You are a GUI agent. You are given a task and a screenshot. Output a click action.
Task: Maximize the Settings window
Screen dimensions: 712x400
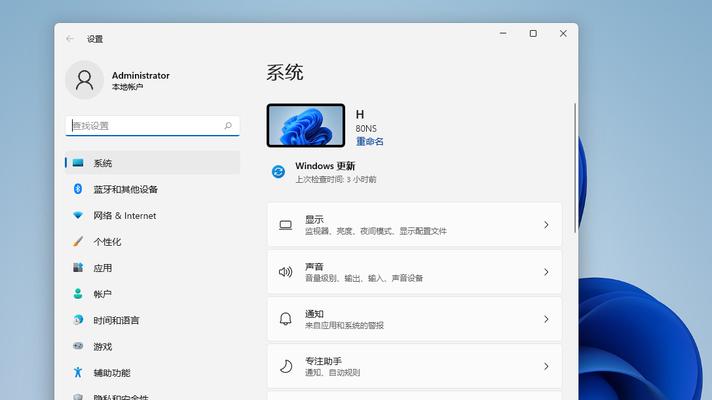point(533,34)
